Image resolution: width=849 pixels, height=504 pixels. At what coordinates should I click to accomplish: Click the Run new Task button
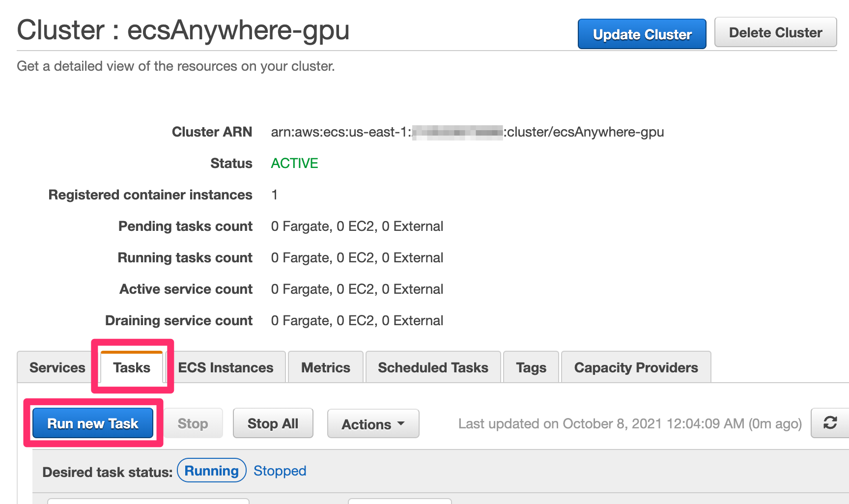click(x=93, y=423)
